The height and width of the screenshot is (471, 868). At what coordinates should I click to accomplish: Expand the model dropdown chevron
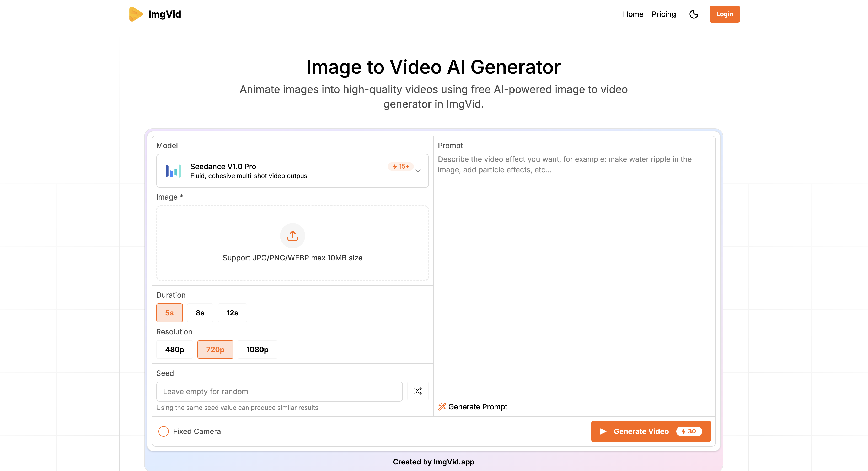[418, 171]
